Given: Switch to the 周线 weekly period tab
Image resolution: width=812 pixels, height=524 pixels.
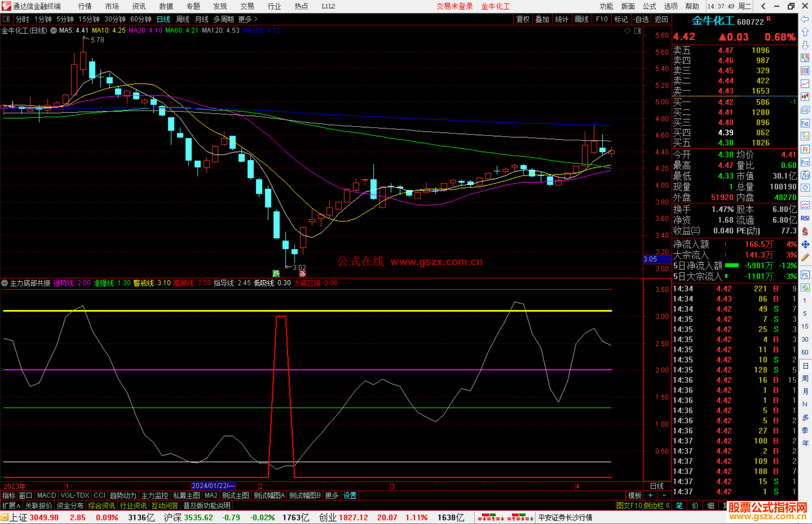Looking at the screenshot, I should (183, 19).
